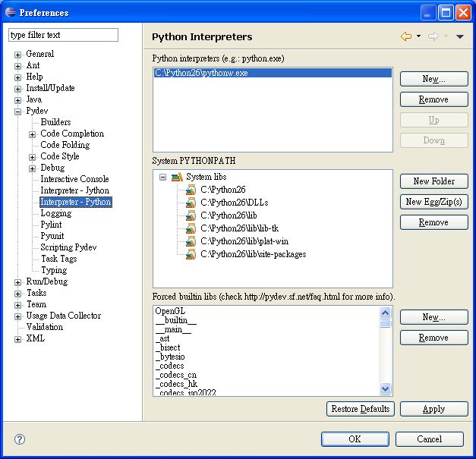The image size is (476, 459).
Task: Open Interactive Console preferences
Action: 74,179
